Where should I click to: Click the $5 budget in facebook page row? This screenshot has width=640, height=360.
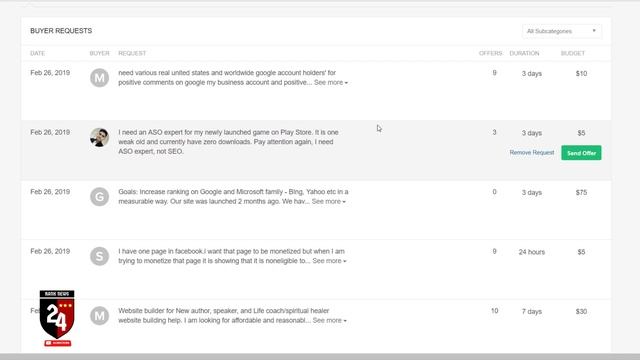(x=581, y=252)
